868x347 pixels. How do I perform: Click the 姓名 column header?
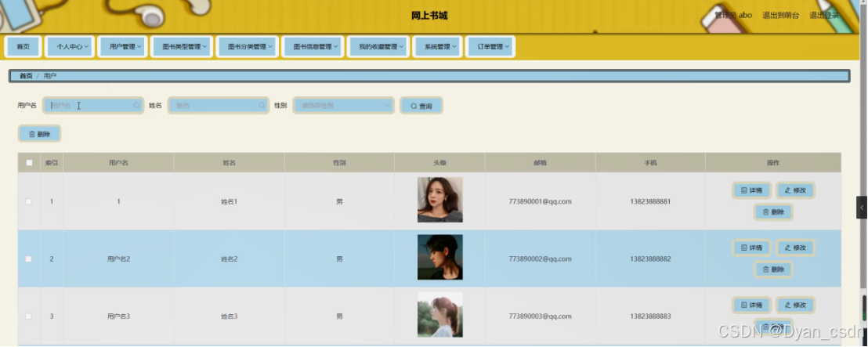[230, 163]
